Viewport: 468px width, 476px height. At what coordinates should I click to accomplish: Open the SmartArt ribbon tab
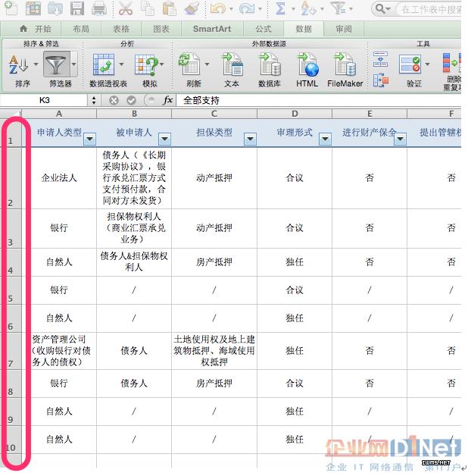(x=211, y=29)
